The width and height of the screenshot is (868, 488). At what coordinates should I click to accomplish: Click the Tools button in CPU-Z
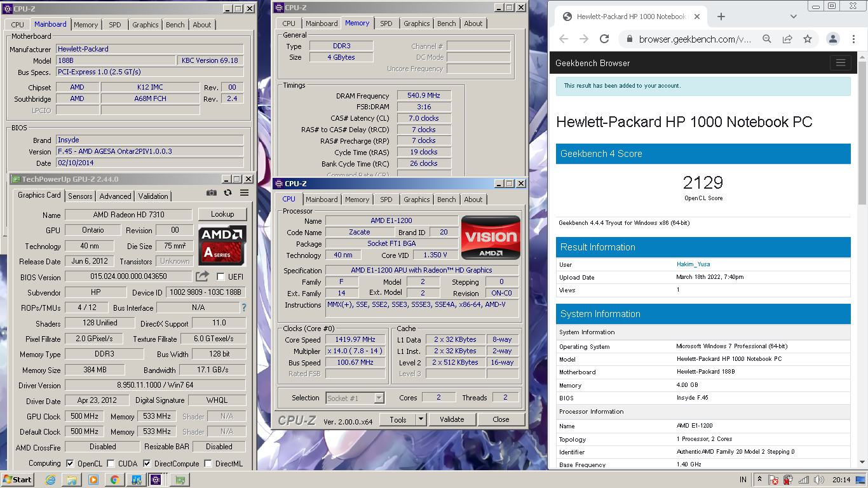398,419
